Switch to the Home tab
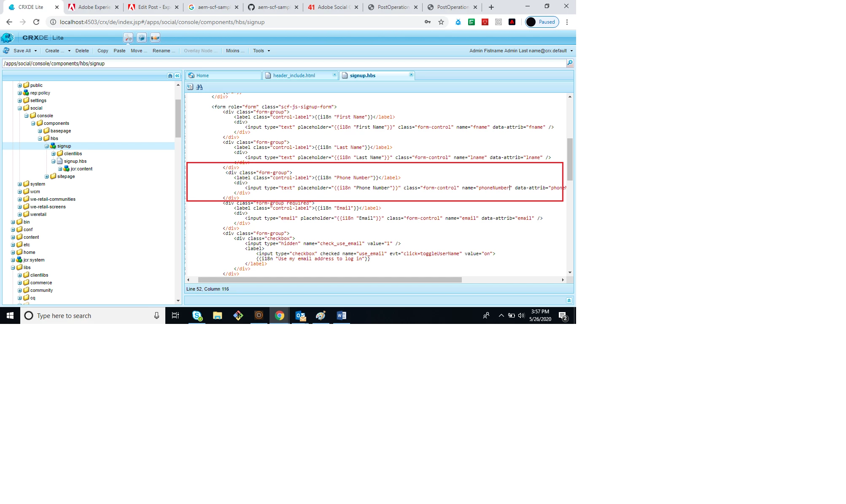This screenshot has height=504, width=846. (202, 75)
